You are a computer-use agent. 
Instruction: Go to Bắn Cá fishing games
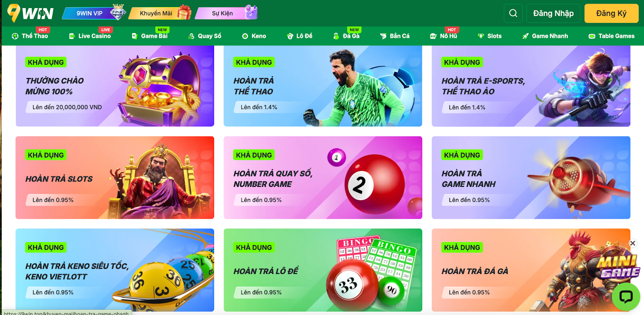click(x=395, y=36)
